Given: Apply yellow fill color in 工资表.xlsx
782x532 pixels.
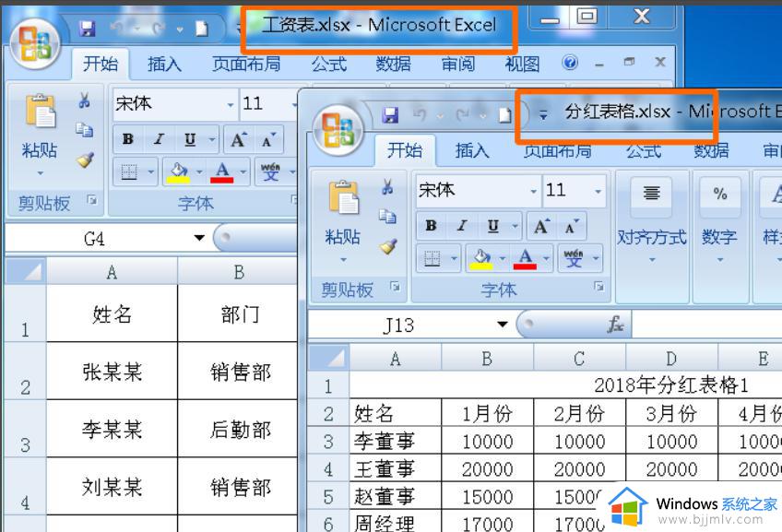Looking at the screenshot, I should point(178,172).
